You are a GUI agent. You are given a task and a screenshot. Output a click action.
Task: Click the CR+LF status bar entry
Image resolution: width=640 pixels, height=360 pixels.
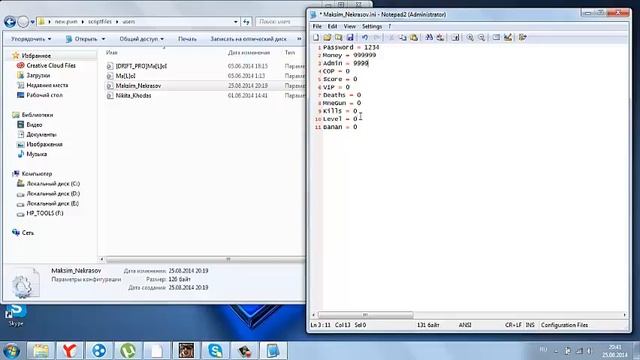(513, 325)
